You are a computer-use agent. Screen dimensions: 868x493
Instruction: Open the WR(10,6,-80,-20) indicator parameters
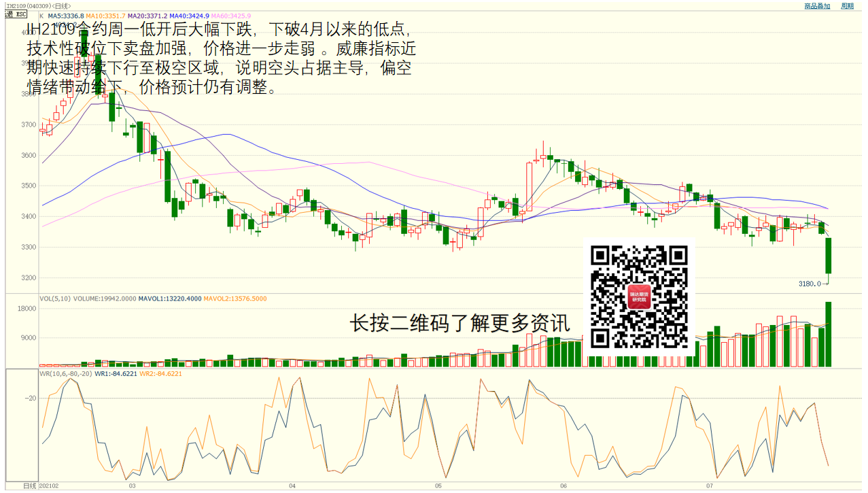[x=65, y=373]
